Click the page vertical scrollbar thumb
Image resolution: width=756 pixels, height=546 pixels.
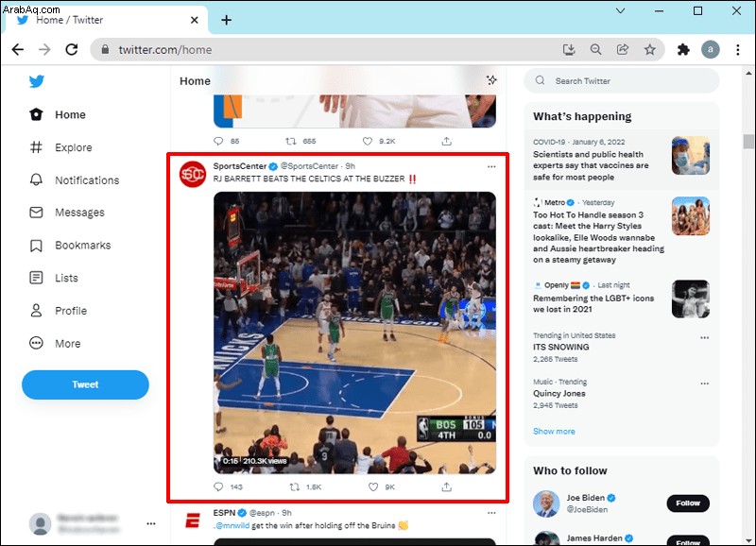click(x=748, y=142)
